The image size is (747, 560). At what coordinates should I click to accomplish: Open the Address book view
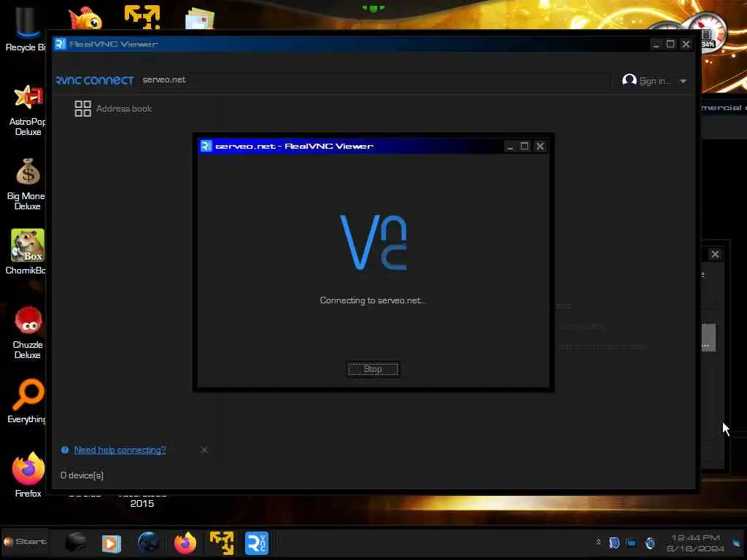tap(113, 109)
